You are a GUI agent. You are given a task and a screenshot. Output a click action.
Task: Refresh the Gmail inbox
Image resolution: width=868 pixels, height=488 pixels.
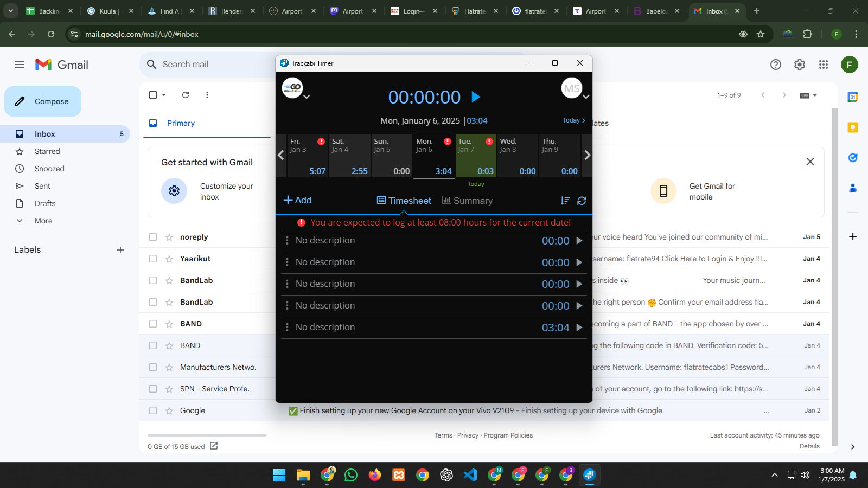[x=186, y=95]
